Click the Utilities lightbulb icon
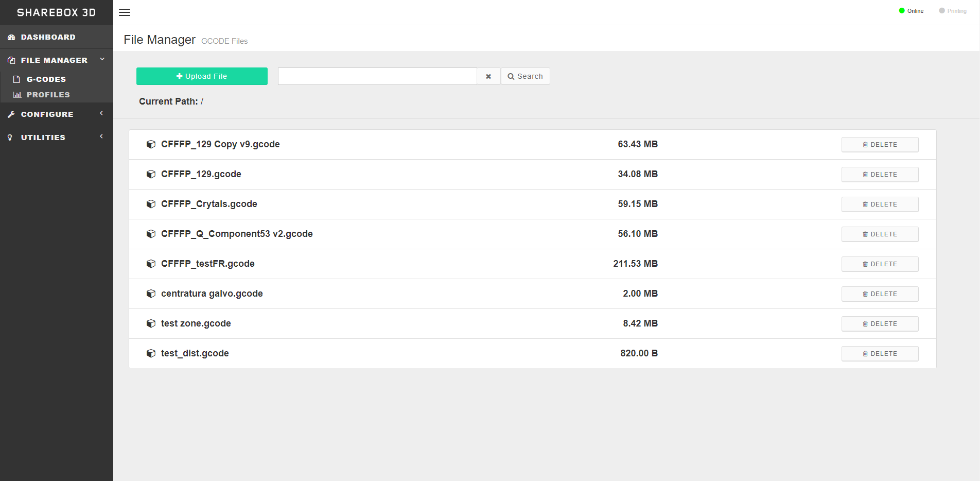 10,138
